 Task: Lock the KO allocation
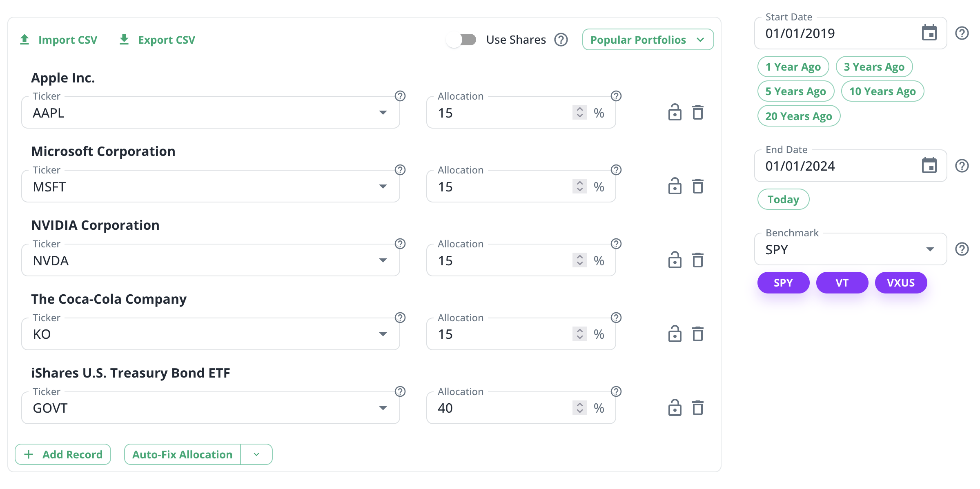tap(675, 334)
